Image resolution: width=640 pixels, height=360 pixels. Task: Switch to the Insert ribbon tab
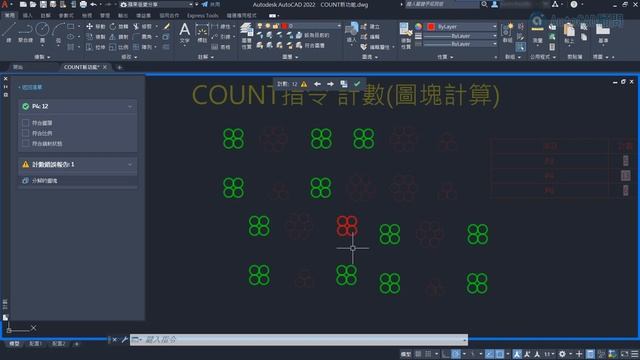tap(28, 16)
